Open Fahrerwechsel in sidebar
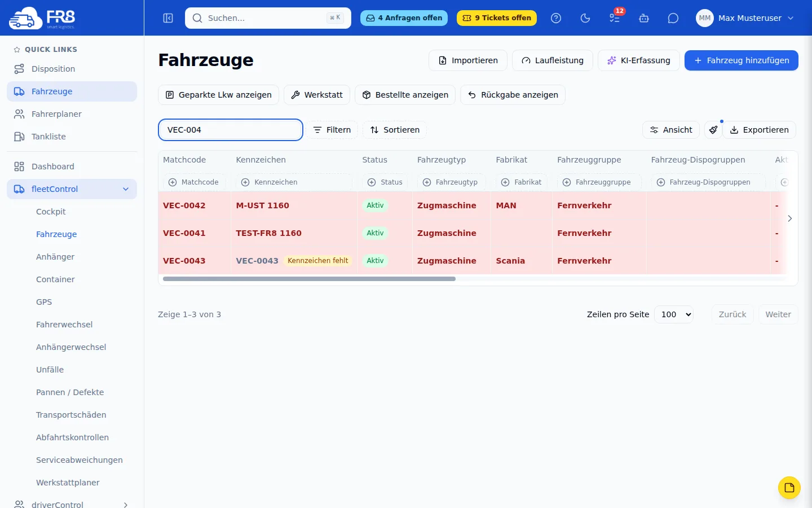 click(64, 325)
